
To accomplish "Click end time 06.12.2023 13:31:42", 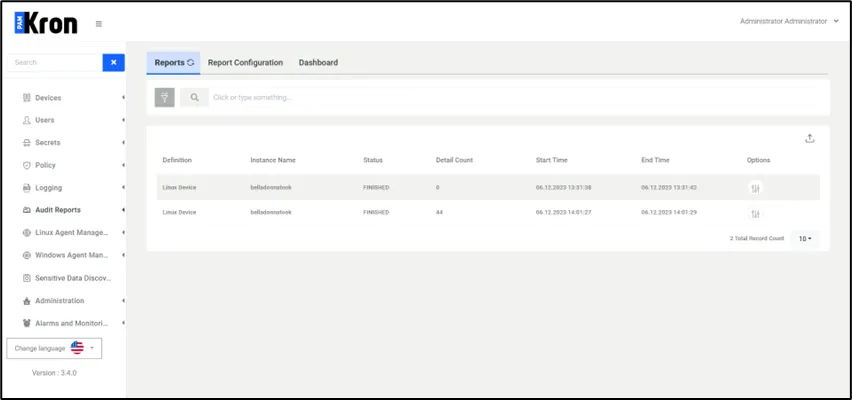I will [x=669, y=188].
